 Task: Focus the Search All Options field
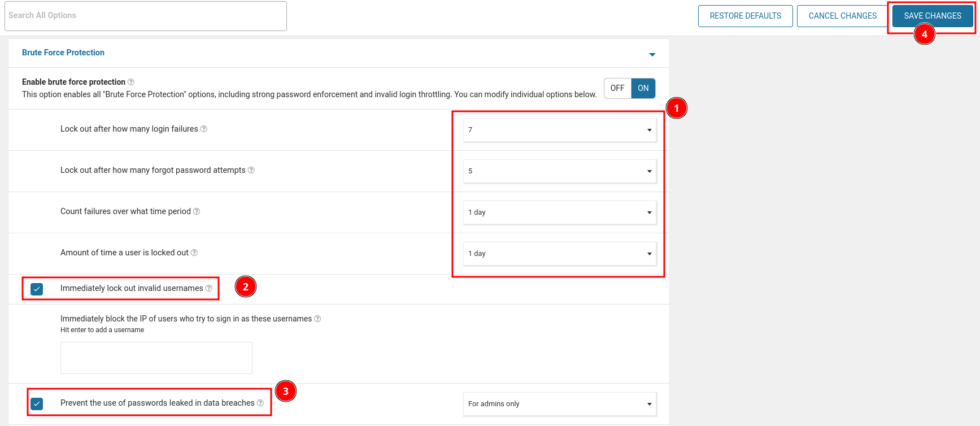coord(146,16)
